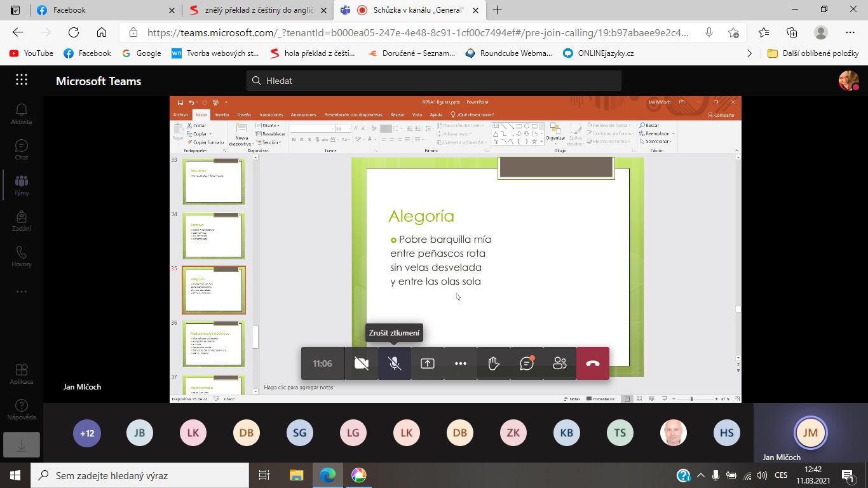
Task: Open Aplikace in Teams sidebar
Action: click(22, 374)
